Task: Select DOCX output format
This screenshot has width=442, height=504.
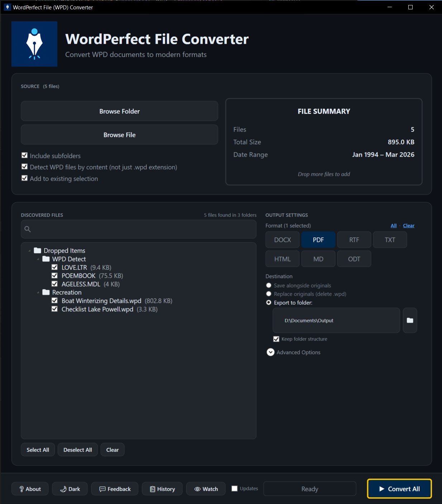Action: pyautogui.click(x=282, y=240)
